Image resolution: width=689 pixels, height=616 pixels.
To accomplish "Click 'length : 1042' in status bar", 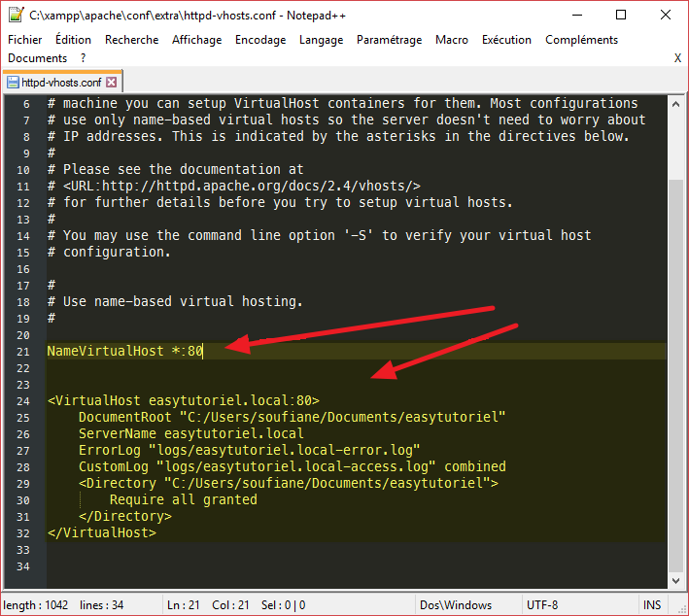I will tap(36, 605).
